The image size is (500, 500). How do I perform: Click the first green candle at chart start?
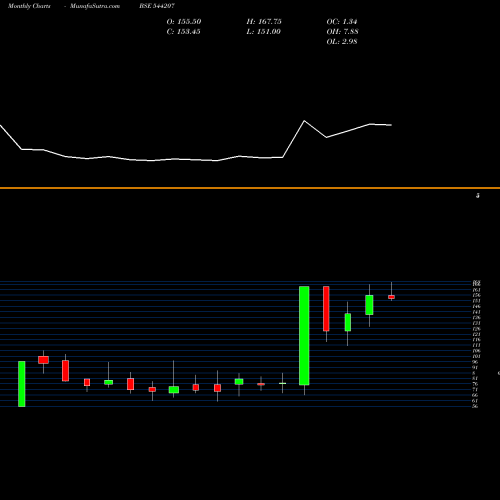tap(22, 384)
